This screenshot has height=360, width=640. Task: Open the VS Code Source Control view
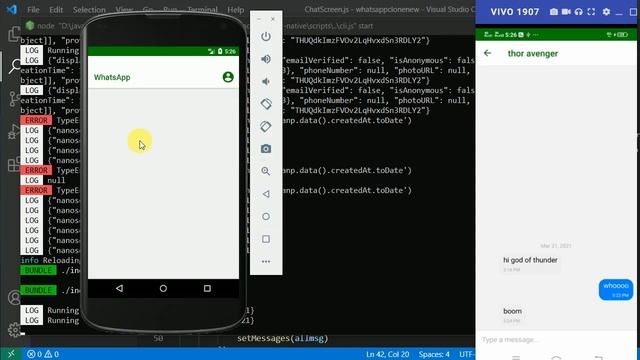click(x=14, y=98)
